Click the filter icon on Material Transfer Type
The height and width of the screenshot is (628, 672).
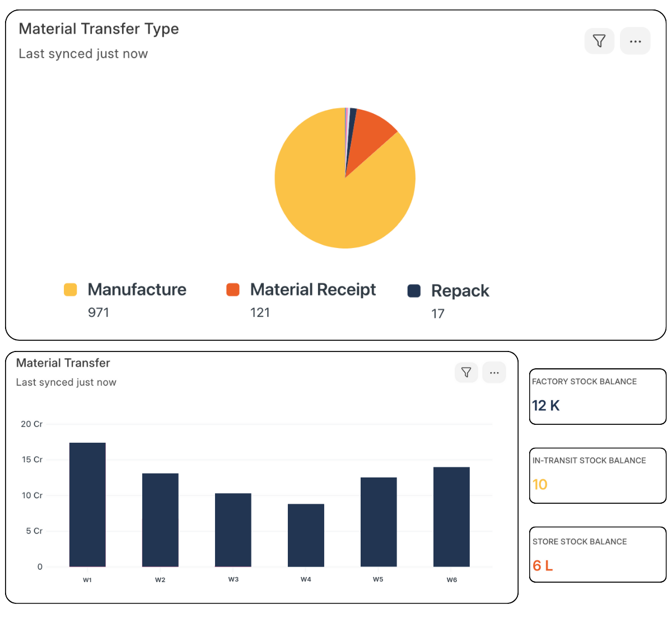point(599,41)
